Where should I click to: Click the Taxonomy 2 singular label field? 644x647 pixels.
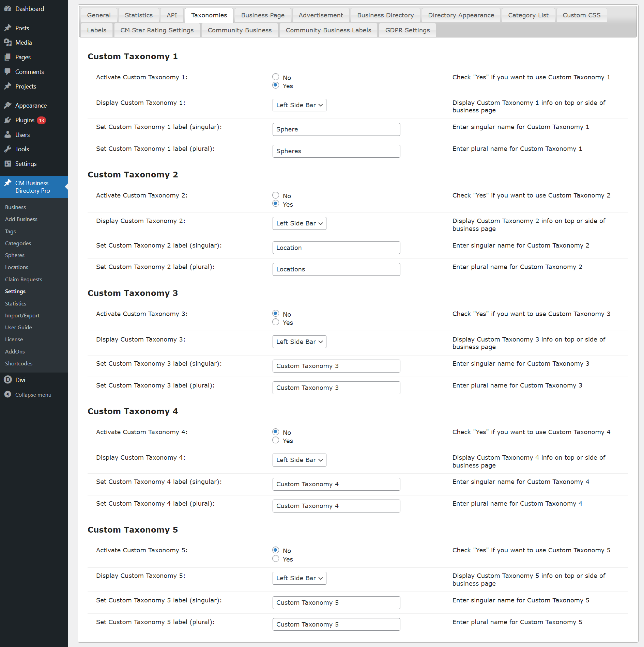[336, 248]
